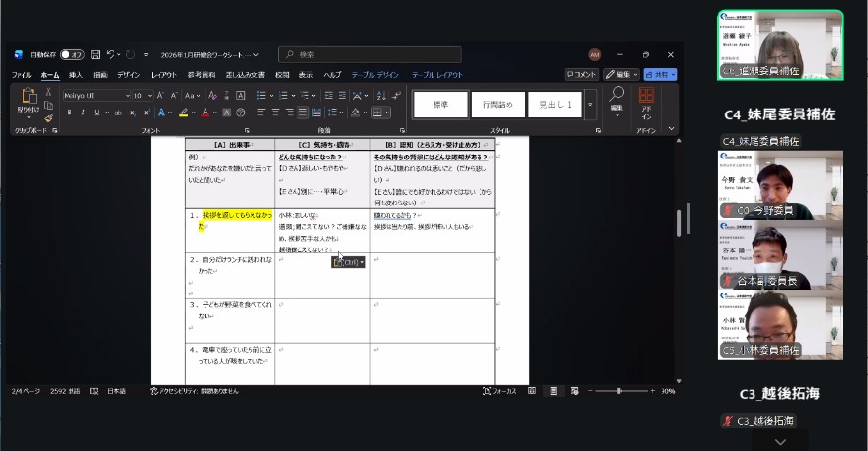Click the Find magnifier icon in ribbon
This screenshot has height=451, width=868.
pos(617,95)
